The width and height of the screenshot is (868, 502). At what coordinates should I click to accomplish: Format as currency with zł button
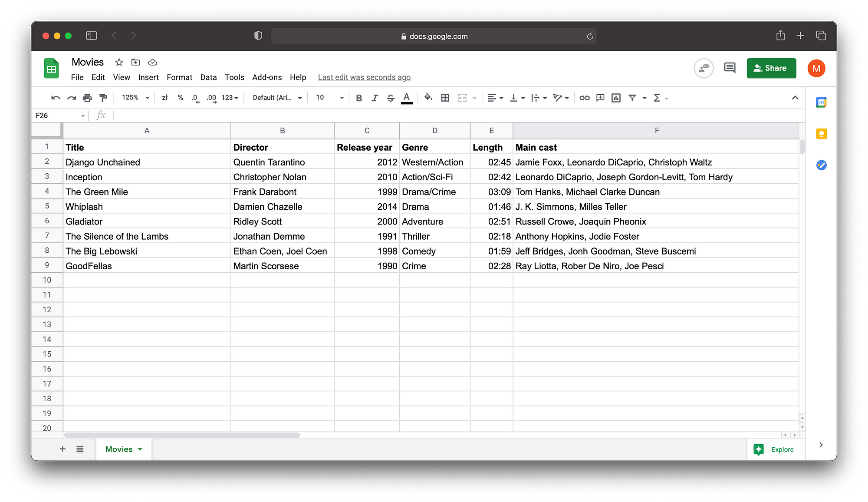click(165, 98)
